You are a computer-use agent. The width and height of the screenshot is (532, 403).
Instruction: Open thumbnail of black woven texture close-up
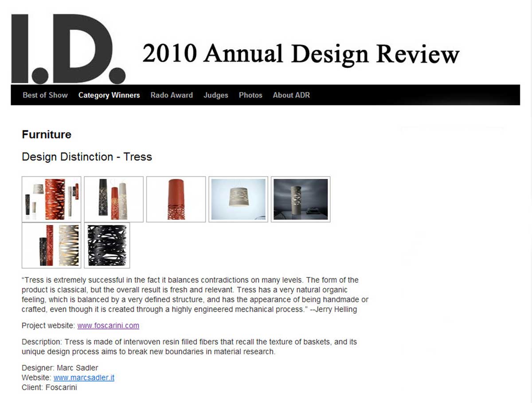tap(107, 245)
